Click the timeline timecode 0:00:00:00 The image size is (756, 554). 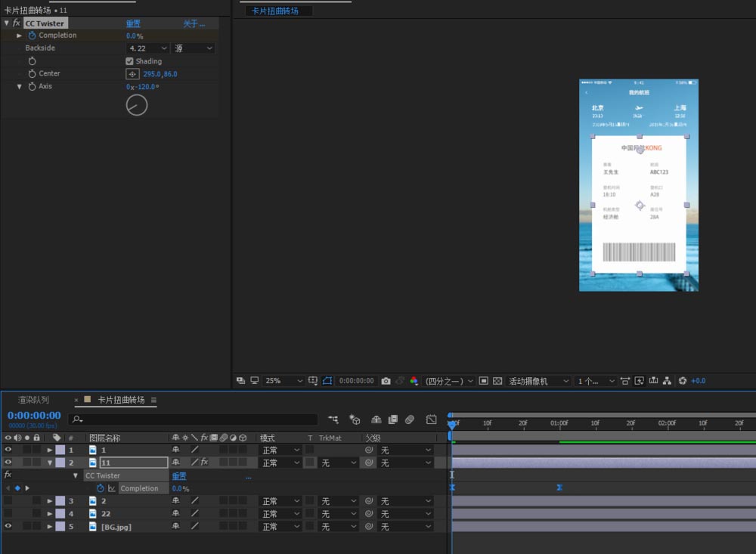point(34,415)
